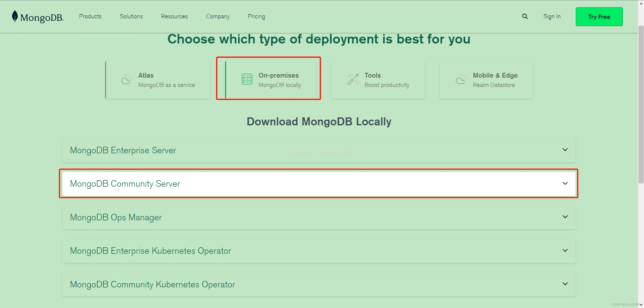The image size is (644, 308).
Task: Click the MongoDB leaf logo
Action: (x=15, y=16)
